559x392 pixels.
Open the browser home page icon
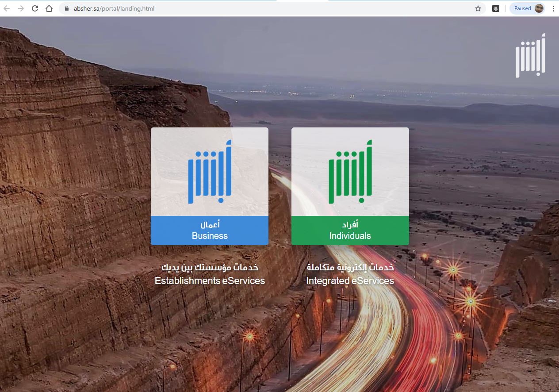pos(49,8)
